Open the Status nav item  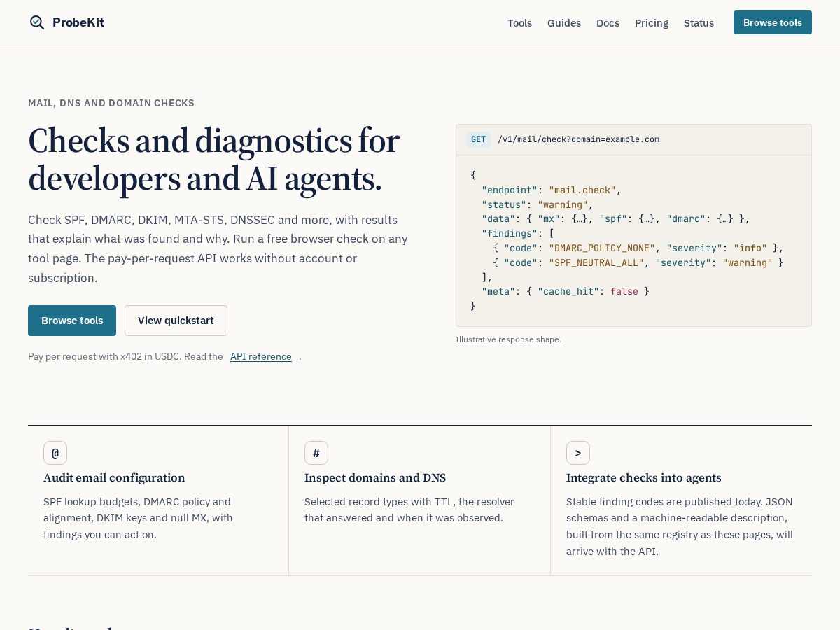point(699,23)
